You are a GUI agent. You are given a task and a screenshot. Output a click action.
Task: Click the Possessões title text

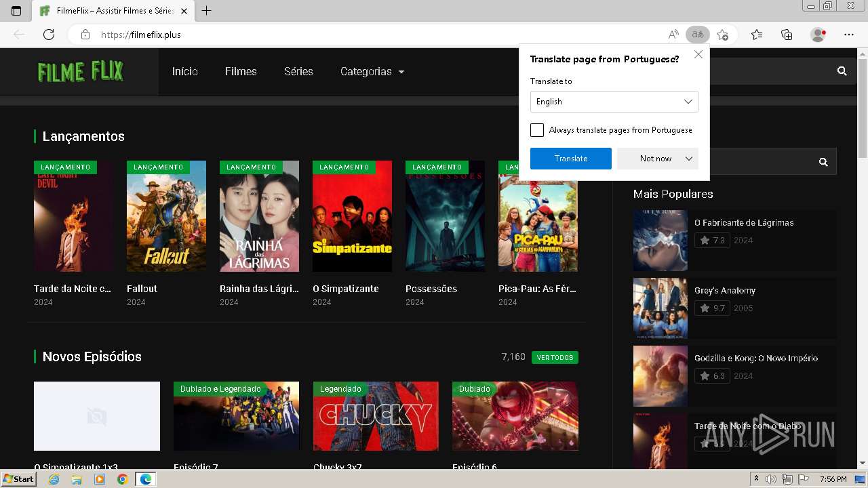pos(431,289)
